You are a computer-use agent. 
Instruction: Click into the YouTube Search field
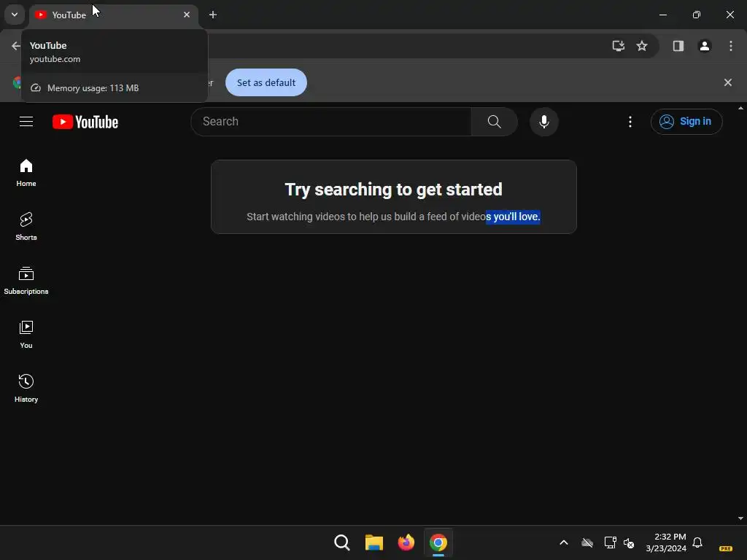pos(331,122)
